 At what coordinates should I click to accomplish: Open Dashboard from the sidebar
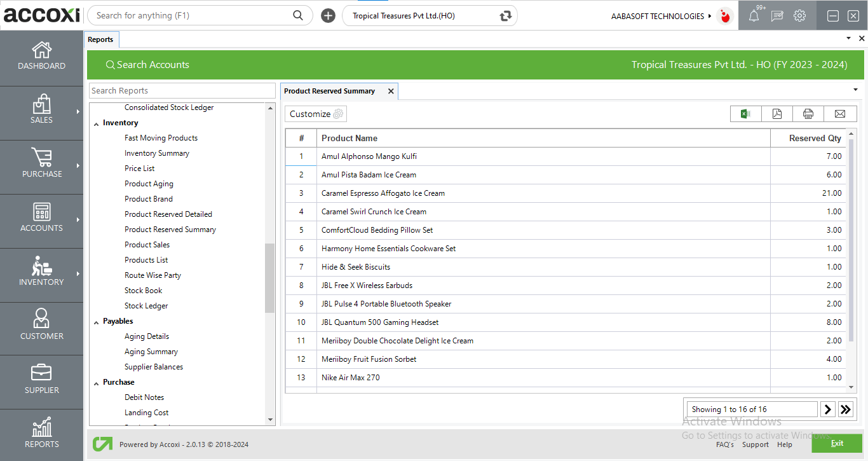41,56
